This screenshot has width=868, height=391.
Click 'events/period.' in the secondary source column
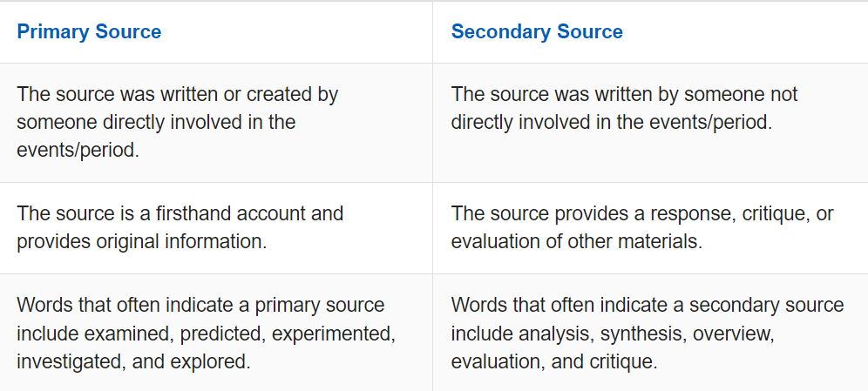tap(712, 122)
